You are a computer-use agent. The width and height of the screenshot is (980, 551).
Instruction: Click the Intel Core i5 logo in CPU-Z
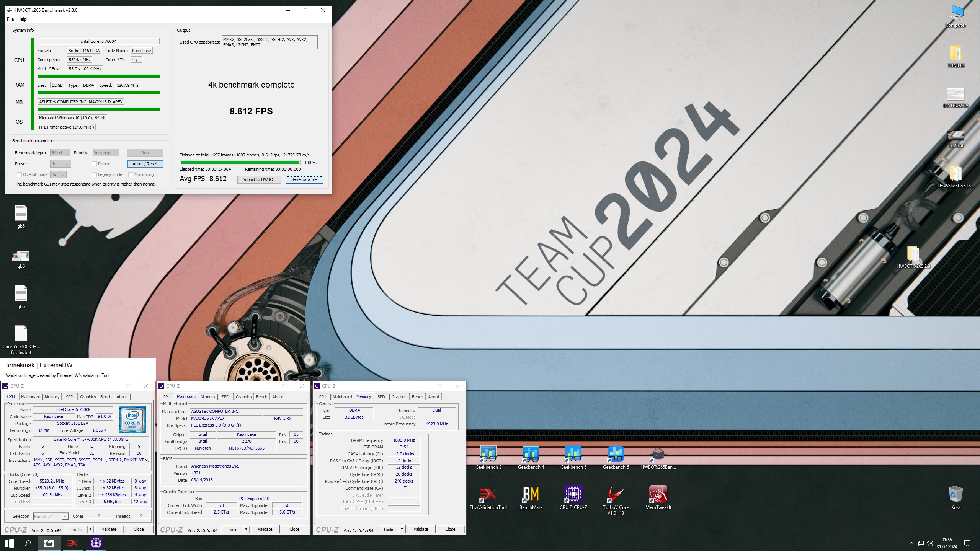click(x=132, y=420)
